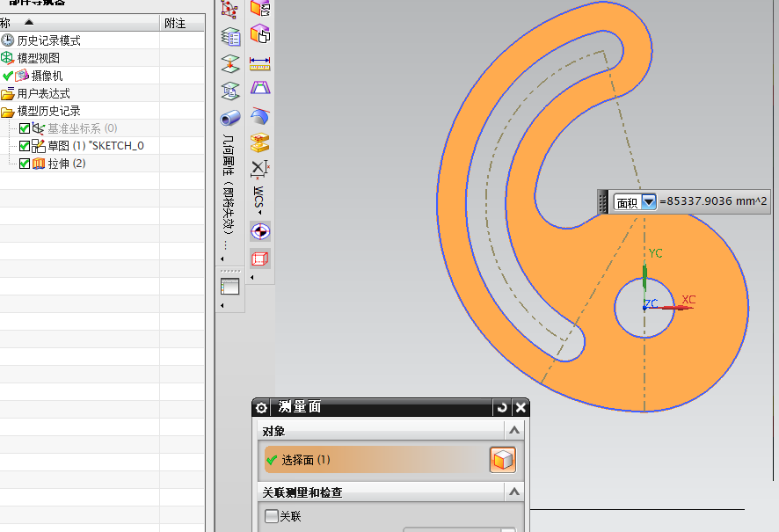
Task: Enable the 关联 checkbox
Action: (272, 516)
